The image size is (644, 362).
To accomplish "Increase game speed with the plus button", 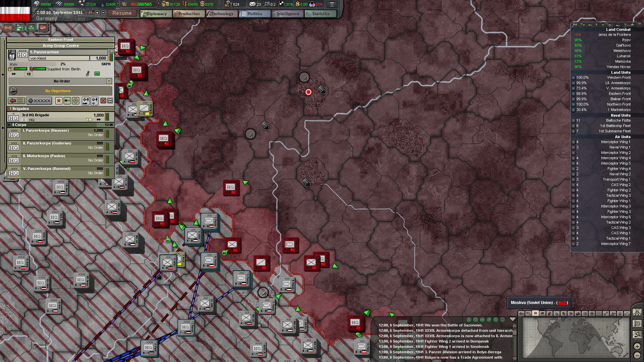I will [x=97, y=13].
